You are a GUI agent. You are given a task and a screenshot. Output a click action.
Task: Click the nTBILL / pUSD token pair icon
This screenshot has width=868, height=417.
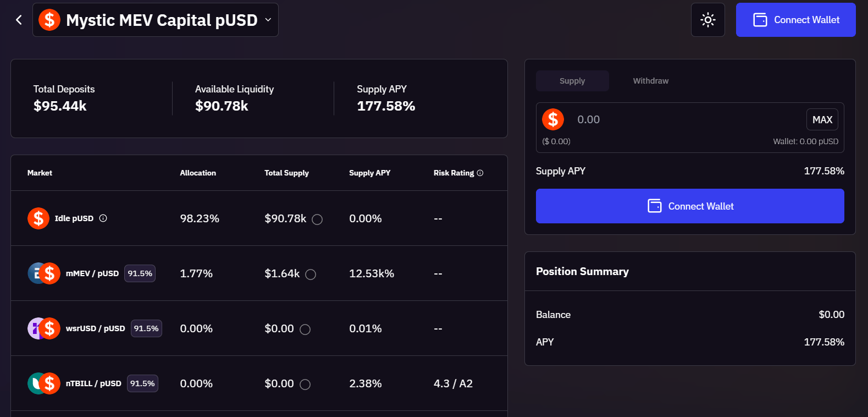(x=44, y=383)
